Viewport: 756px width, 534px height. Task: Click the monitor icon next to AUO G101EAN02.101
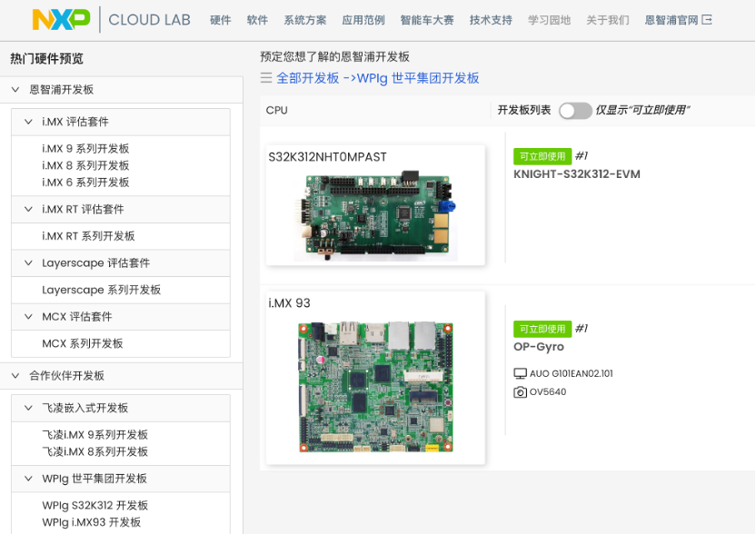coord(520,373)
